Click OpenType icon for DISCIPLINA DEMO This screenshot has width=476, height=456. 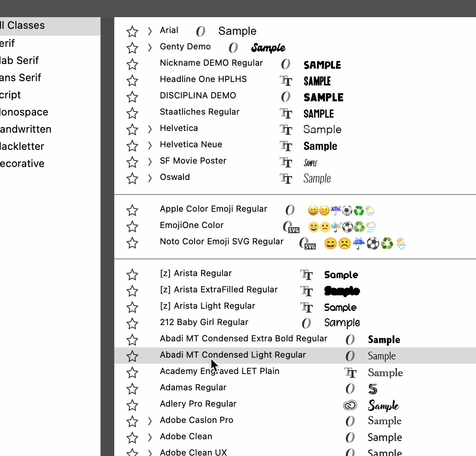click(286, 97)
